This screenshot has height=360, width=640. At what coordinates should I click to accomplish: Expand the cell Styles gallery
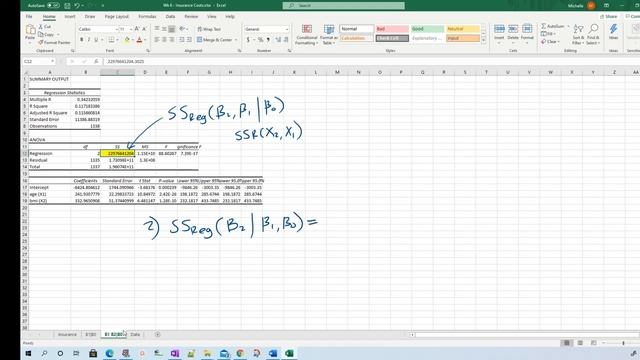484,40
